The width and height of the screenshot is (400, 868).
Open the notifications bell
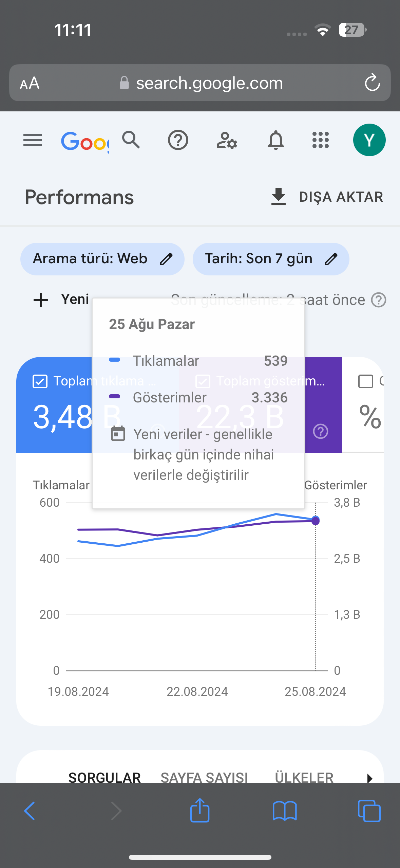[276, 140]
